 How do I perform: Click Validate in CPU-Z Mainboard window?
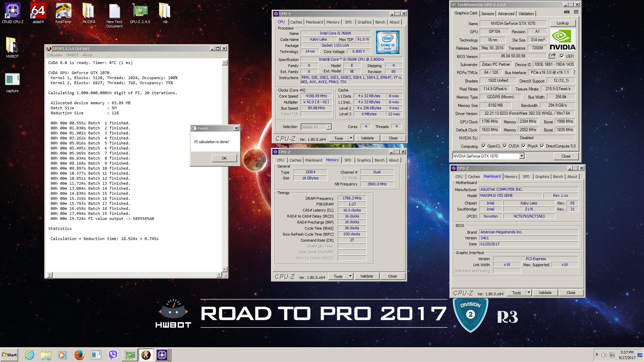[545, 293]
